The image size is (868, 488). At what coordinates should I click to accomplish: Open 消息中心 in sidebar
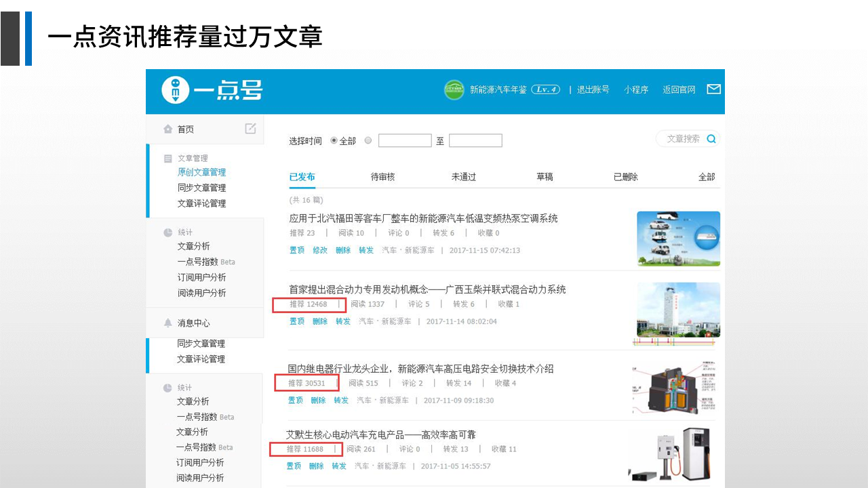coord(194,323)
